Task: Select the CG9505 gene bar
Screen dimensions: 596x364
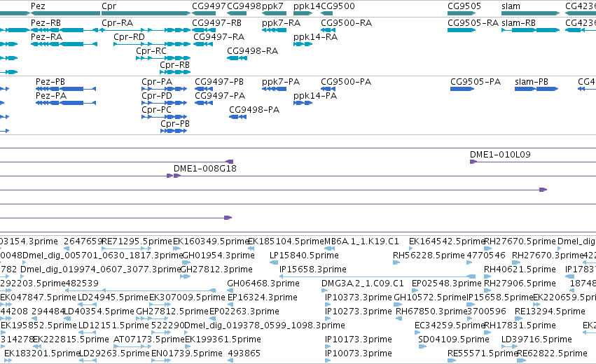Action: [462, 13]
